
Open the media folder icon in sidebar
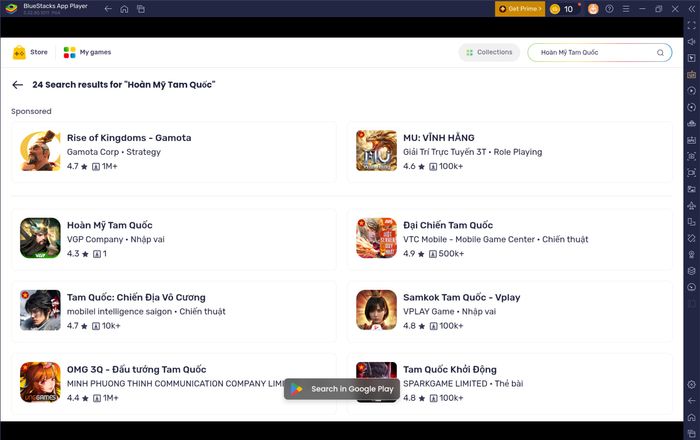click(692, 189)
